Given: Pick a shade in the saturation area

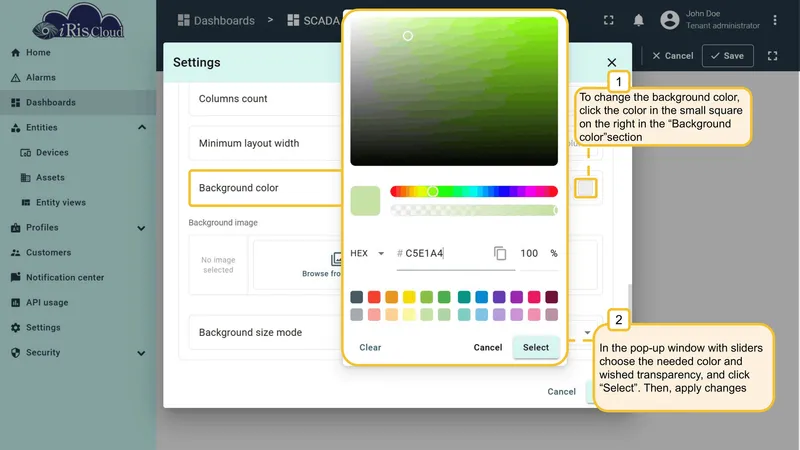Looking at the screenshot, I should 454,91.
